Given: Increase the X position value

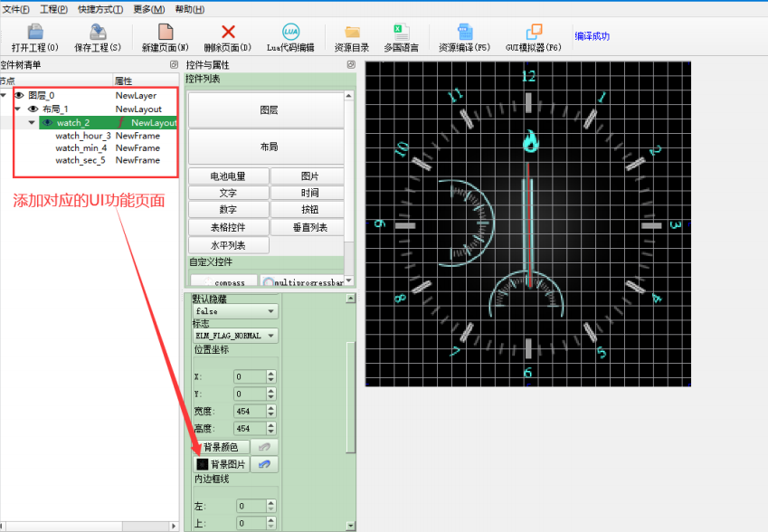Looking at the screenshot, I should click(x=271, y=374).
